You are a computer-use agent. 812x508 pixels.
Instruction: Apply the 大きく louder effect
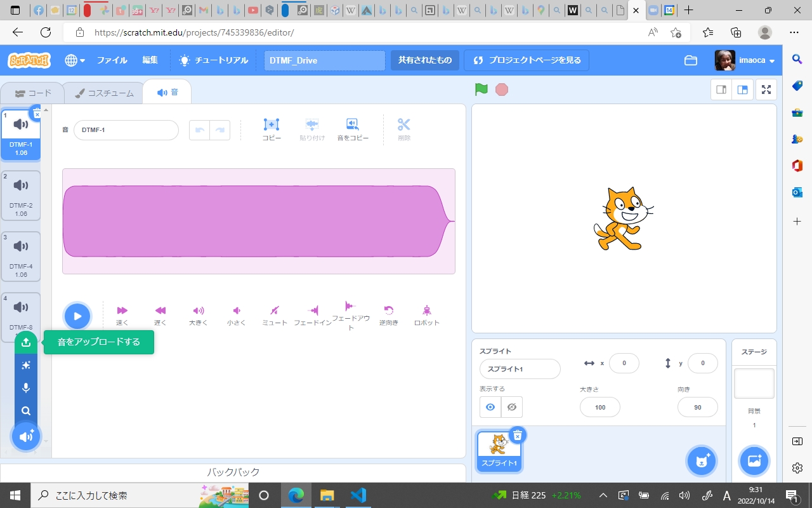(x=199, y=315)
